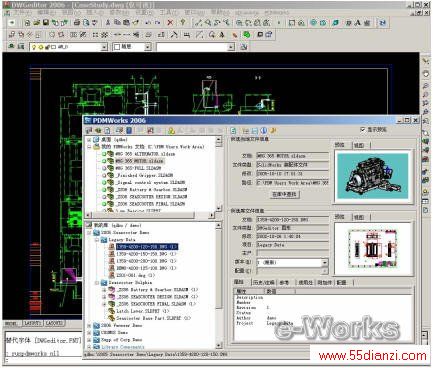The width and height of the screenshot is (433, 368).
Task: Click status circle beside MMG 365 ALTERNATOR
Action: tap(104, 154)
